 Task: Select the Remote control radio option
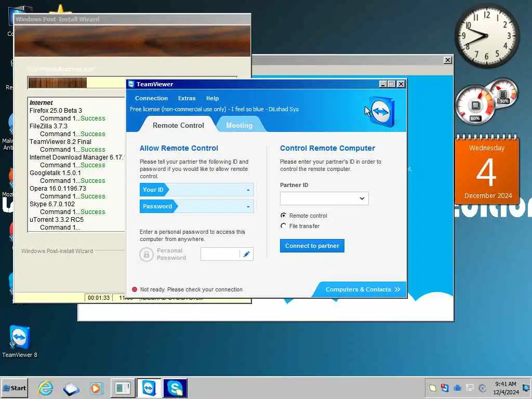[283, 216]
